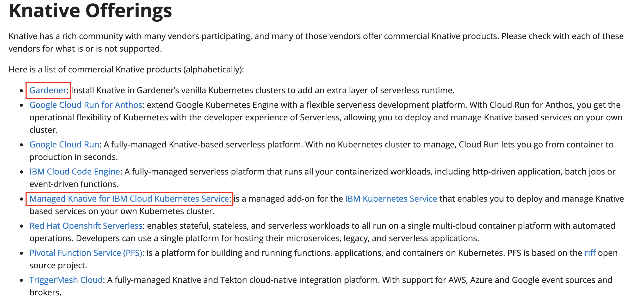Follow the Pivotal Function Service (PFS) link
The image size is (644, 298).
(x=86, y=253)
